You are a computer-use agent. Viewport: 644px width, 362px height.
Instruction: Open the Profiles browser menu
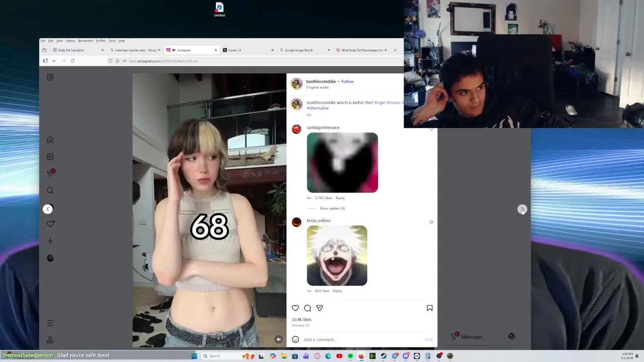point(101,41)
